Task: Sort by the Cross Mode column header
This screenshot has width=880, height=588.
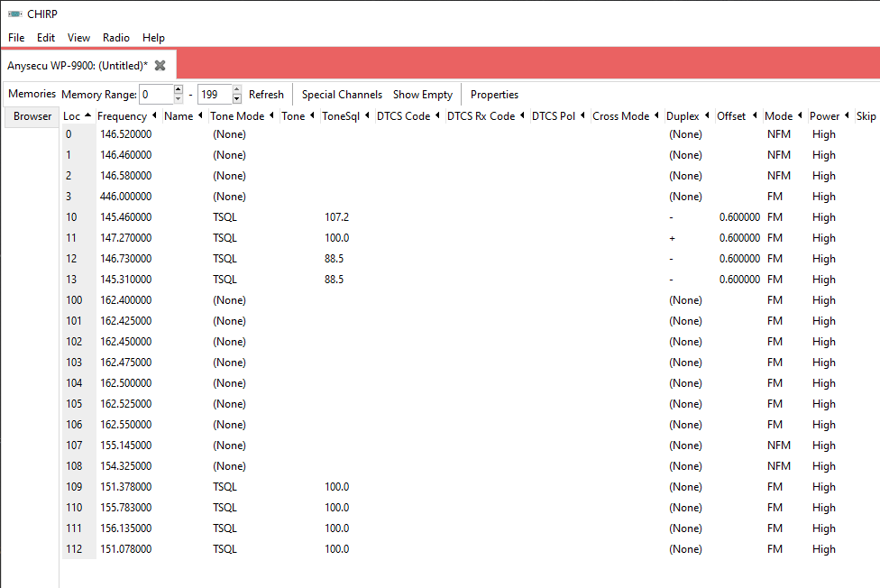Action: coord(626,116)
